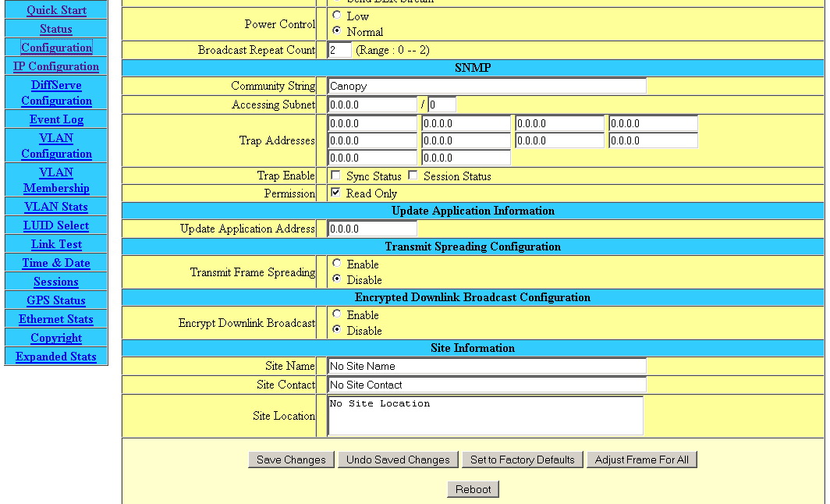The image size is (830, 504).
Task: Open Time & Date settings
Action: [56, 263]
